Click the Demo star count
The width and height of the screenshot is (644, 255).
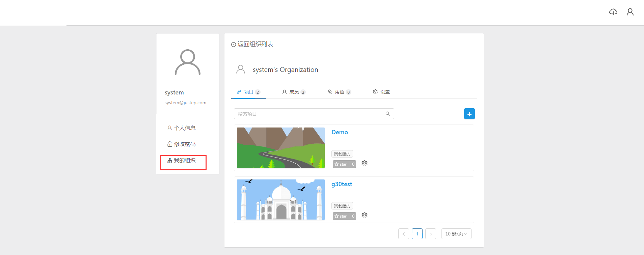coord(353,164)
